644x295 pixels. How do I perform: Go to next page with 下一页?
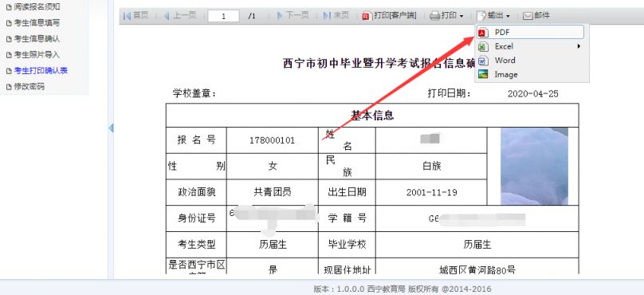293,16
